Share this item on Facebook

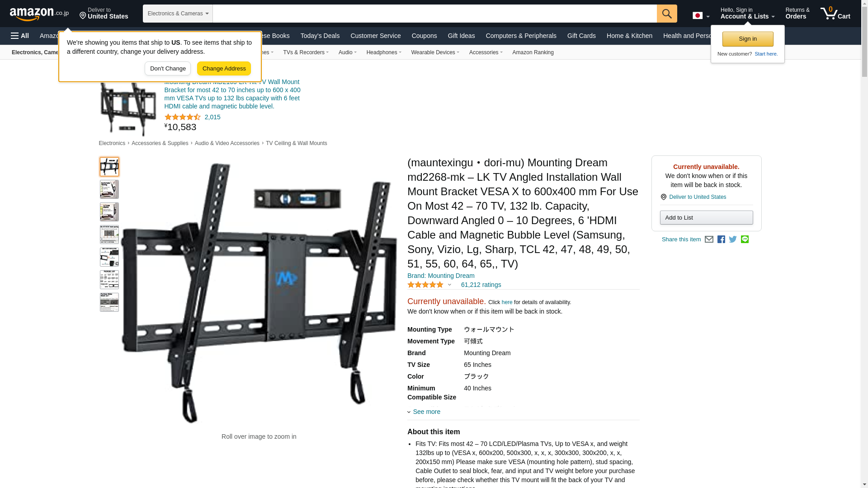pos(721,239)
